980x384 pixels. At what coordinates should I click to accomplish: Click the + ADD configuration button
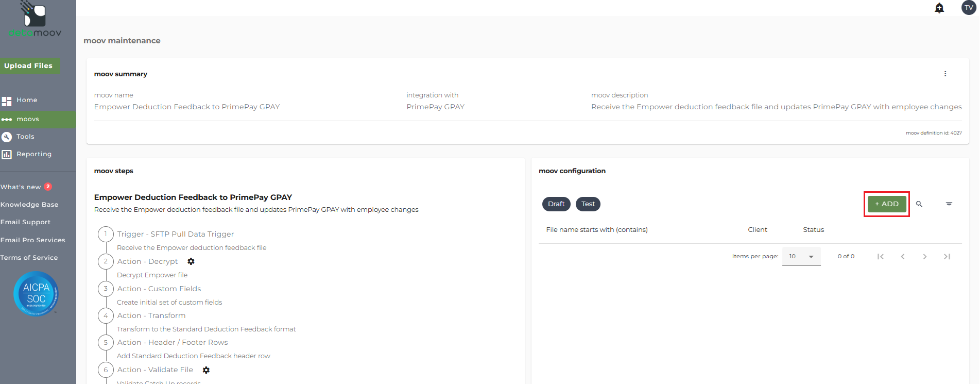pos(887,204)
